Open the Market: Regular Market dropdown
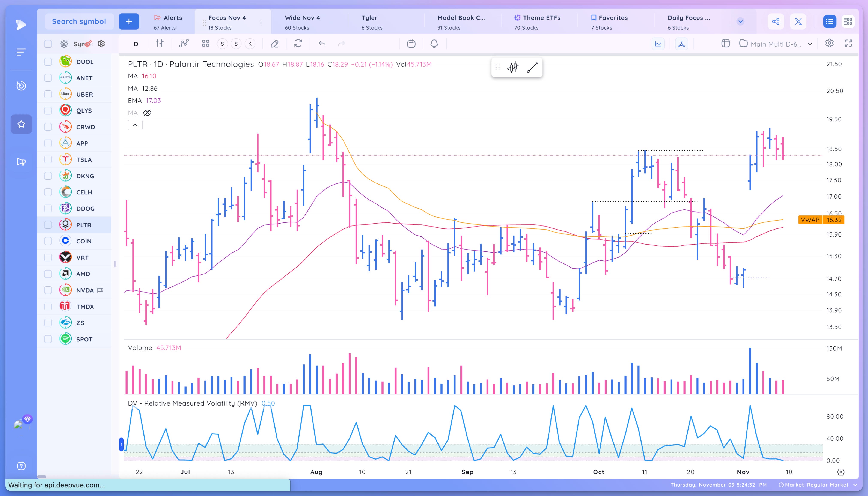The image size is (868, 496). click(818, 485)
